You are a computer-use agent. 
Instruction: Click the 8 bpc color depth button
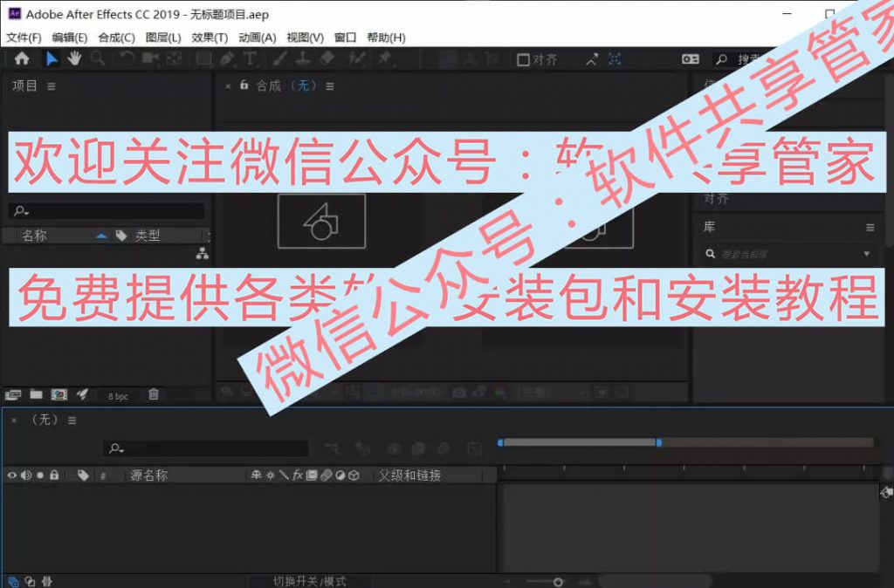coord(118,396)
